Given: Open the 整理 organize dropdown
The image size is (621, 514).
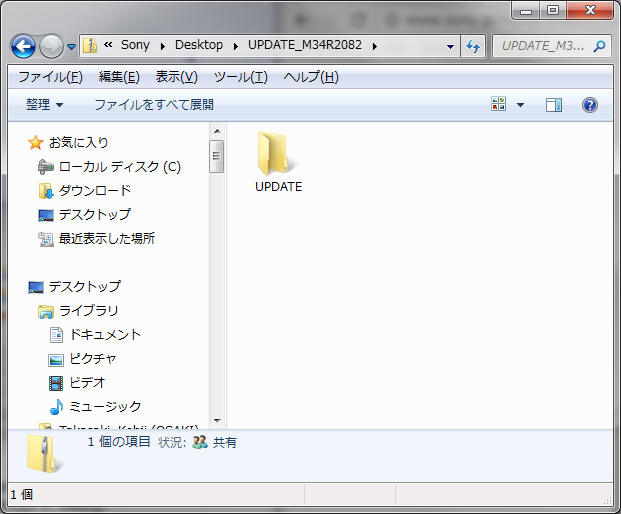Looking at the screenshot, I should tap(44, 104).
